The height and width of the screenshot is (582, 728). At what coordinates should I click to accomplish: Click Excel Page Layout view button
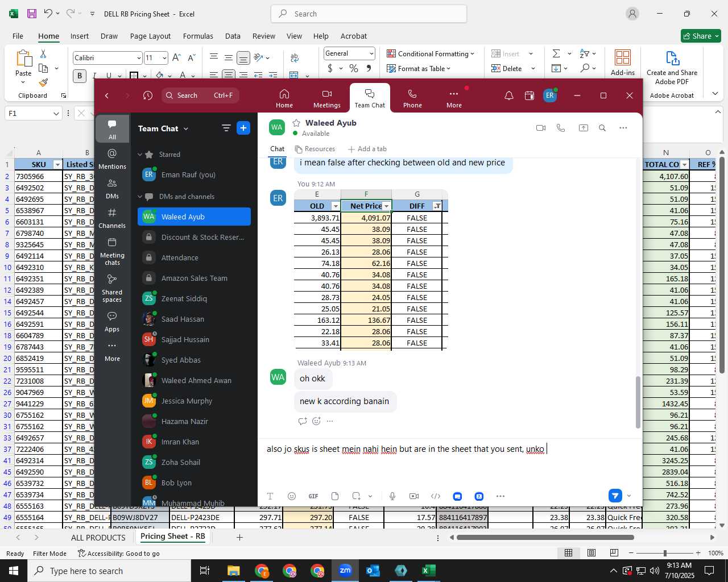[591, 553]
